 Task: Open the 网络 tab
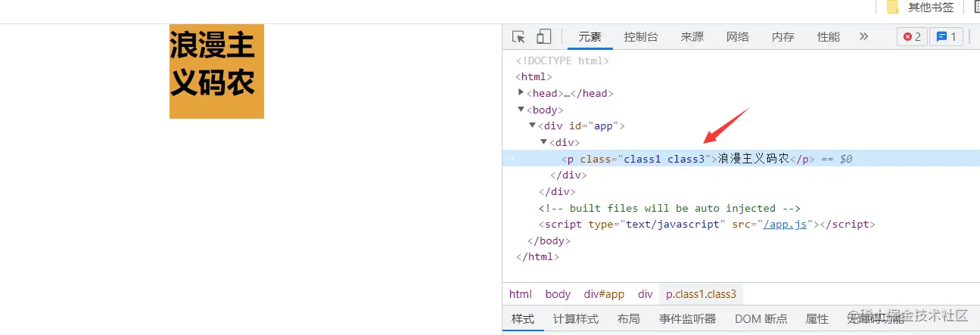tap(737, 36)
